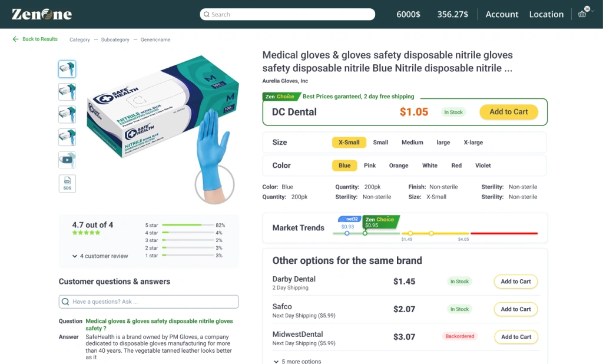The image size is (603, 364).
Task: Open the Location menu
Action: (x=546, y=14)
